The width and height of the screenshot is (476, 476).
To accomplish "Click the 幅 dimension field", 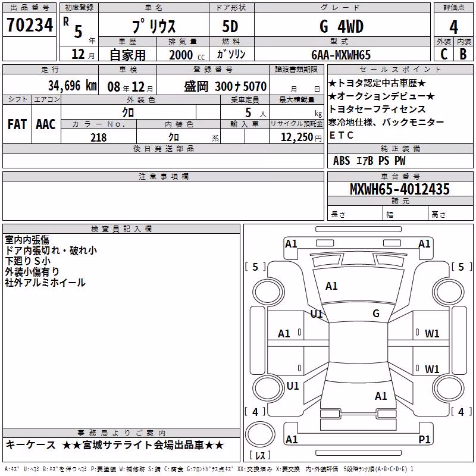I will (x=405, y=213).
